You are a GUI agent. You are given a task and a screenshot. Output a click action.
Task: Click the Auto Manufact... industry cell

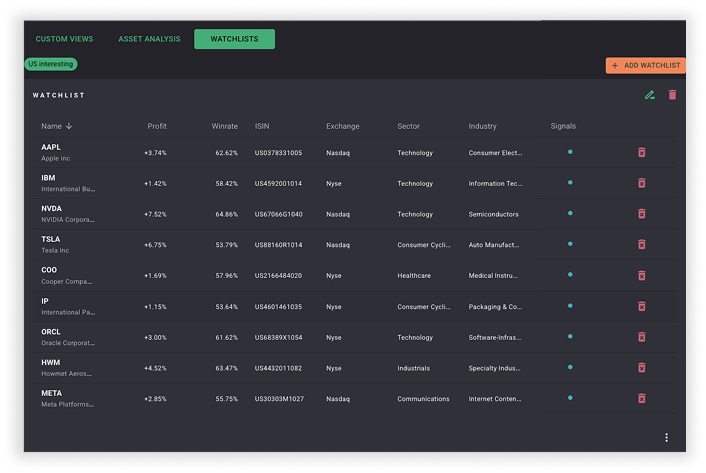pos(493,245)
